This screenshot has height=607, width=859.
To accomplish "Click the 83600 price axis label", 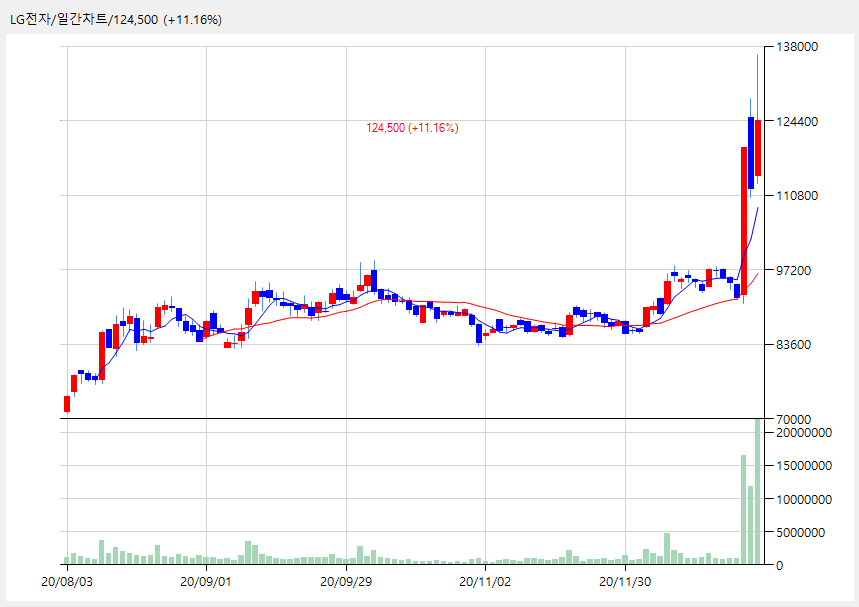I will (x=794, y=344).
